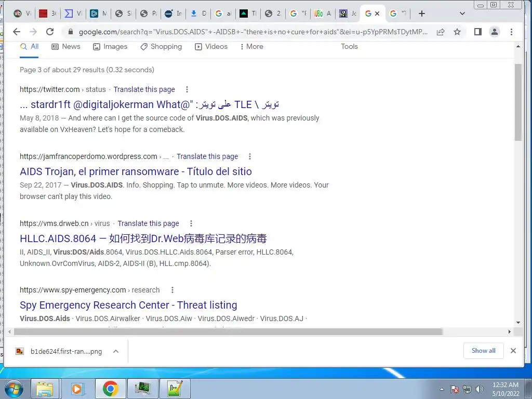Image resolution: width=532 pixels, height=399 pixels.
Task: Reload the current page
Action: point(50,32)
